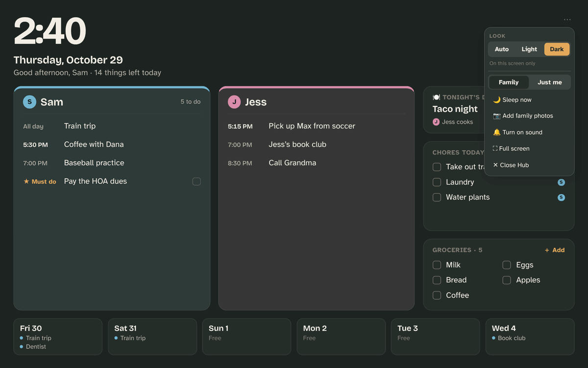This screenshot has height=368, width=588.
Task: Click Dentist under Fri 30
Action: 36,347
